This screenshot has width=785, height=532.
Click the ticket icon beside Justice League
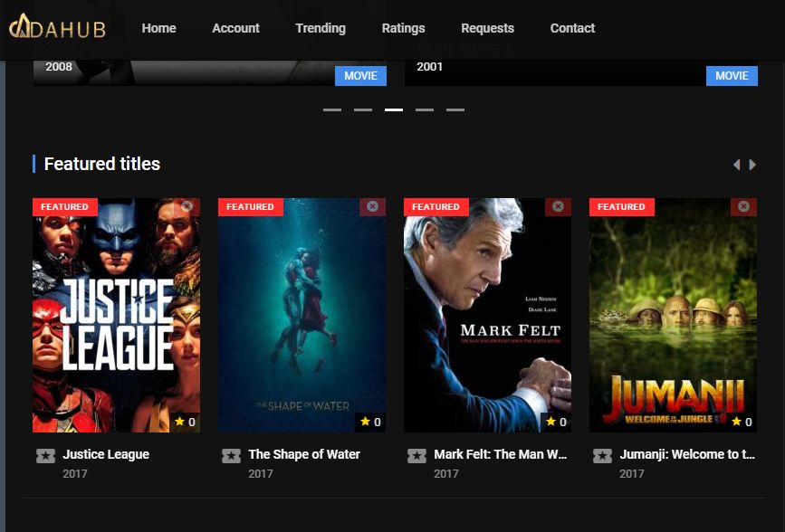43,455
